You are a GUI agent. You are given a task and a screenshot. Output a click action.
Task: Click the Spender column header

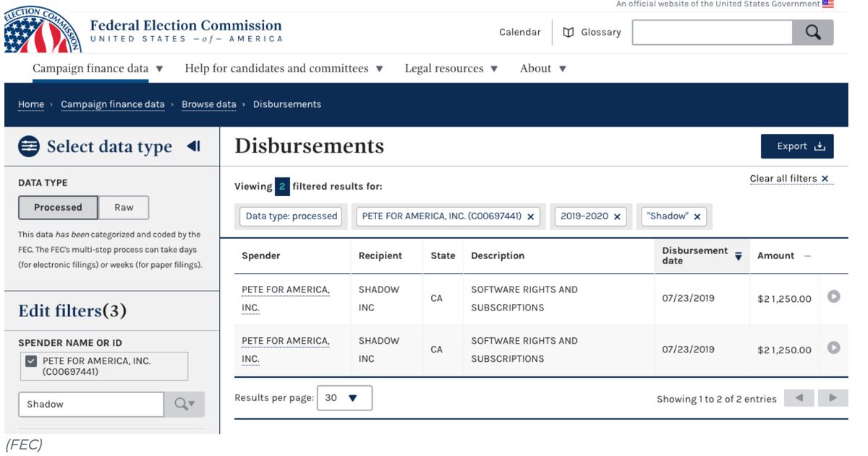pos(261,256)
